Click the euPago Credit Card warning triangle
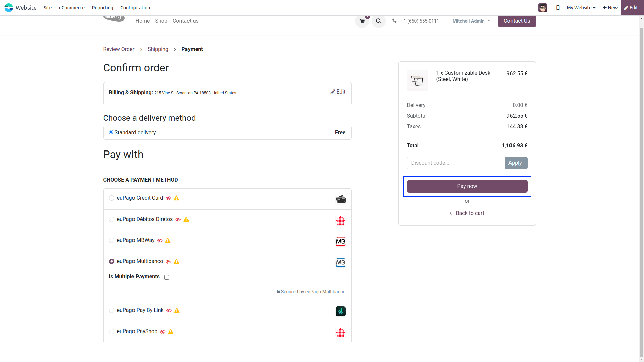Image resolution: width=644 pixels, height=362 pixels. [176, 198]
